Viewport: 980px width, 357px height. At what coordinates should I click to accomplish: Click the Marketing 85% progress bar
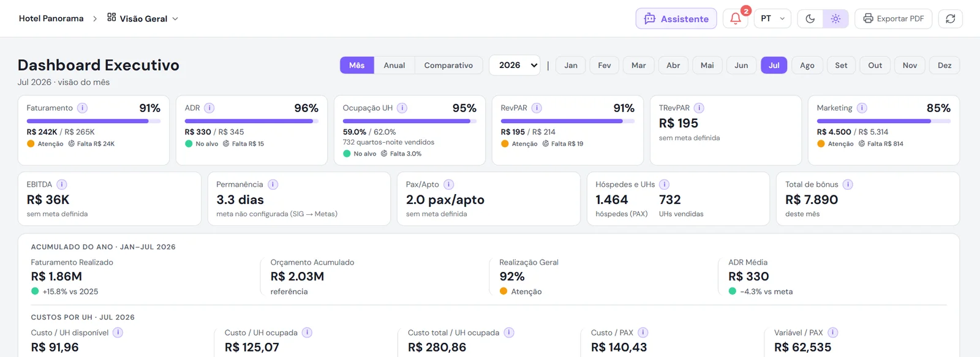884,121
